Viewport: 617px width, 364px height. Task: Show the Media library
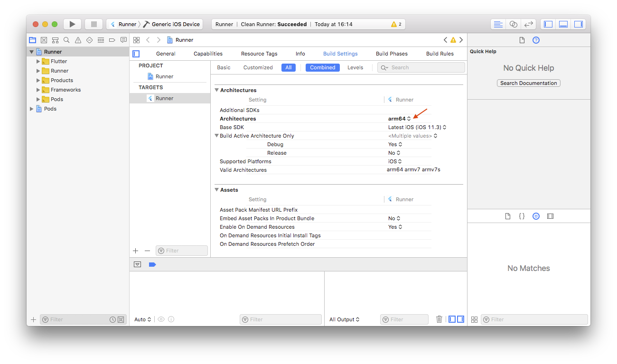(x=550, y=216)
